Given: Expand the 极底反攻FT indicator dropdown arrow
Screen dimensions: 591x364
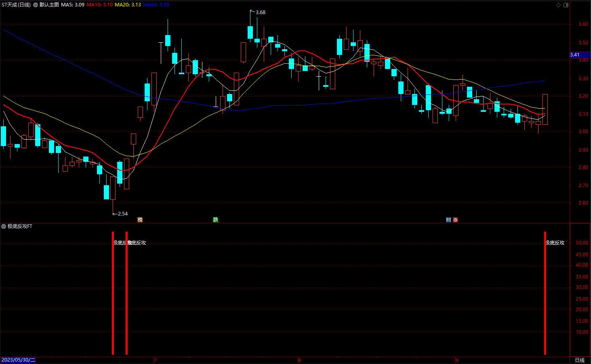Looking at the screenshot, I should coord(4,226).
